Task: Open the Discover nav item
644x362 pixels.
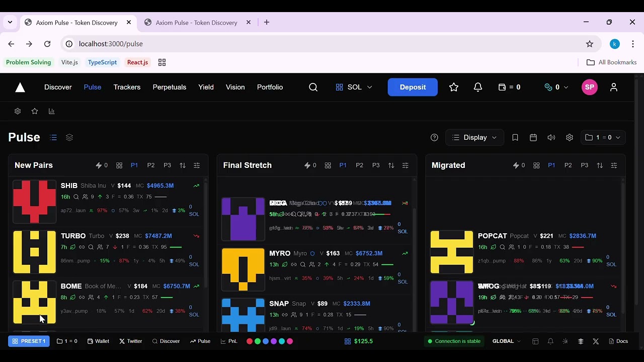Action: pos(58,87)
